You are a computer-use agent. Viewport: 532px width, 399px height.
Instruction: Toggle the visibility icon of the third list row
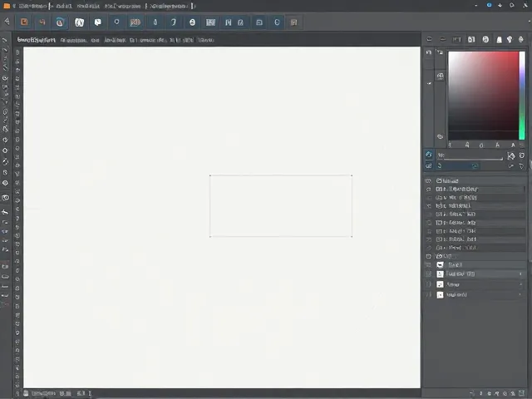click(x=429, y=205)
